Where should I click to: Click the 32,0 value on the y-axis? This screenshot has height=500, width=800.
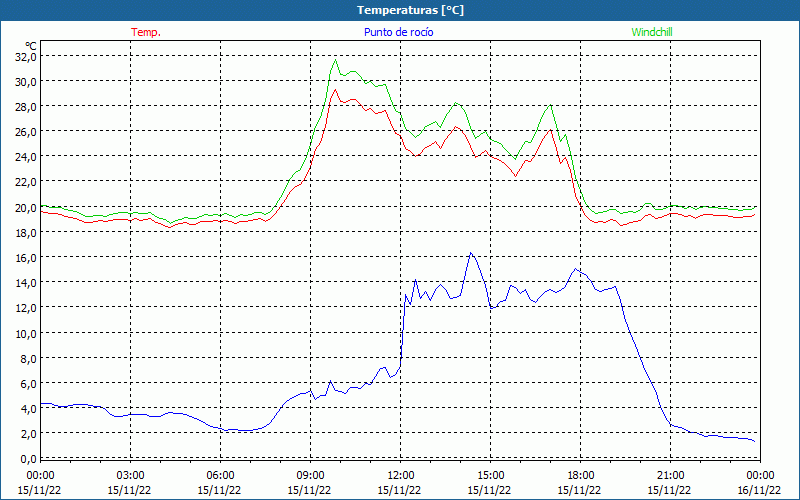26,57
